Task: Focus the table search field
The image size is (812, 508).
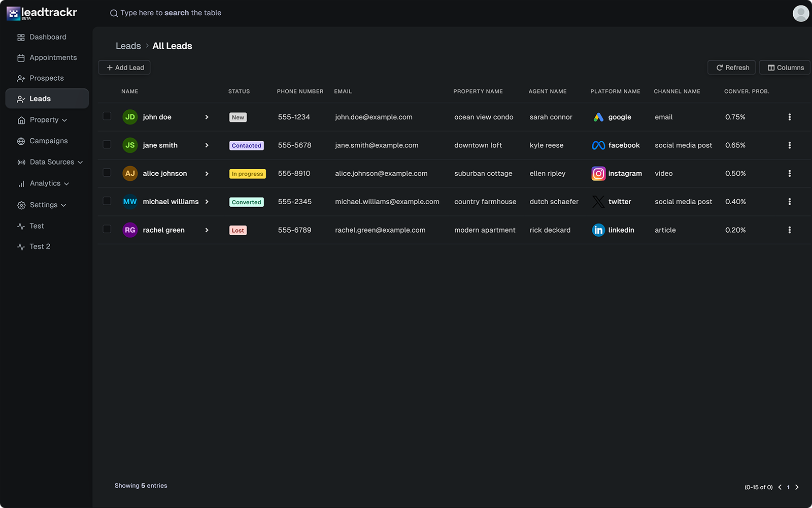Action: (x=171, y=13)
